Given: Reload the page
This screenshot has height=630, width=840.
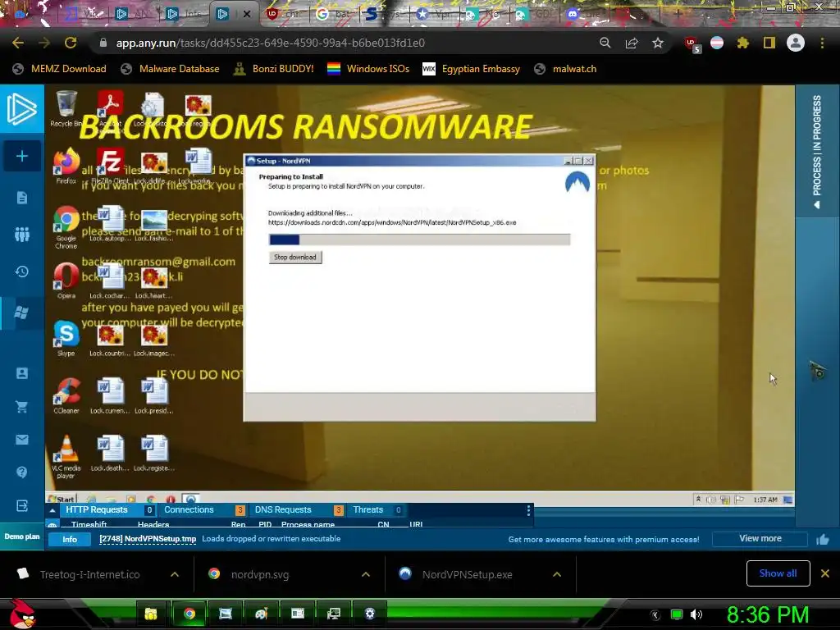Looking at the screenshot, I should (x=71, y=43).
